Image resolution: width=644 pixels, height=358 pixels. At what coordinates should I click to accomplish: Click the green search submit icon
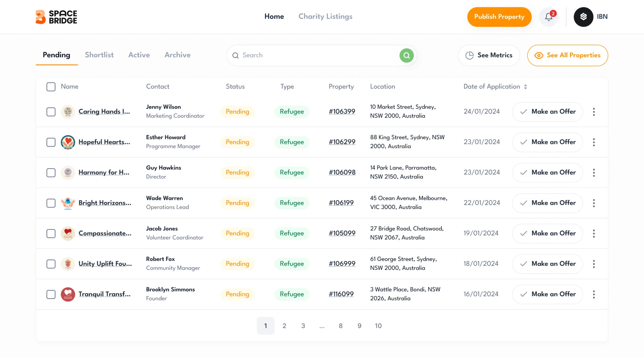(x=407, y=55)
